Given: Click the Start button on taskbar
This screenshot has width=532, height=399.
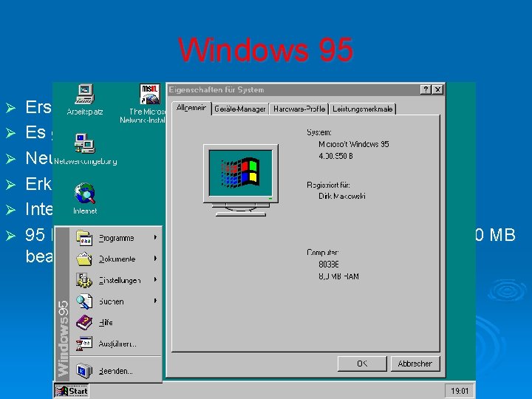Looking at the screenshot, I should [72, 391].
